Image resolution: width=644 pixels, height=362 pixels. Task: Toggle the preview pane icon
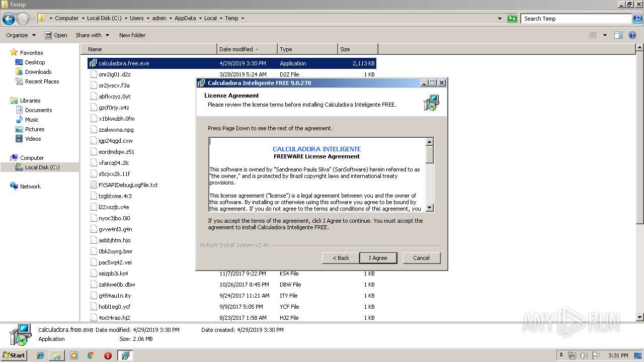pyautogui.click(x=618, y=35)
